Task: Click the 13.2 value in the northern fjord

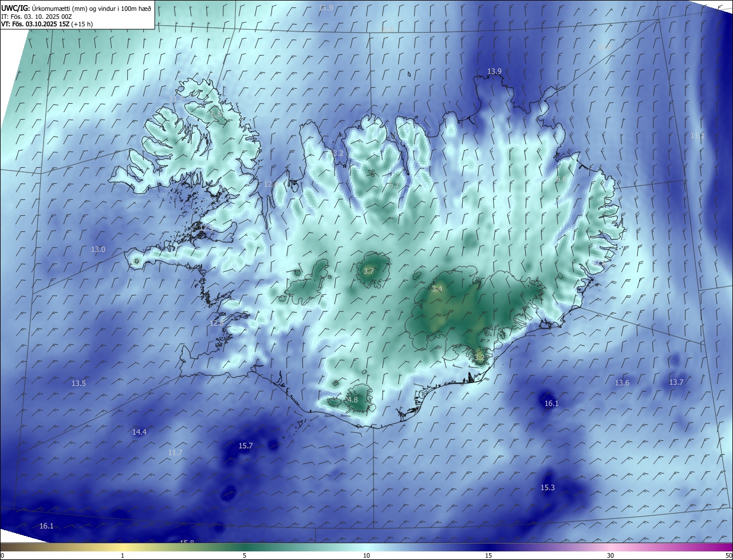Action: 338,153
